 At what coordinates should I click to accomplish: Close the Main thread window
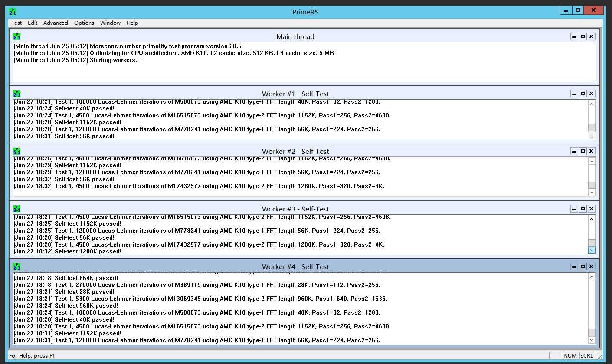[x=592, y=37]
